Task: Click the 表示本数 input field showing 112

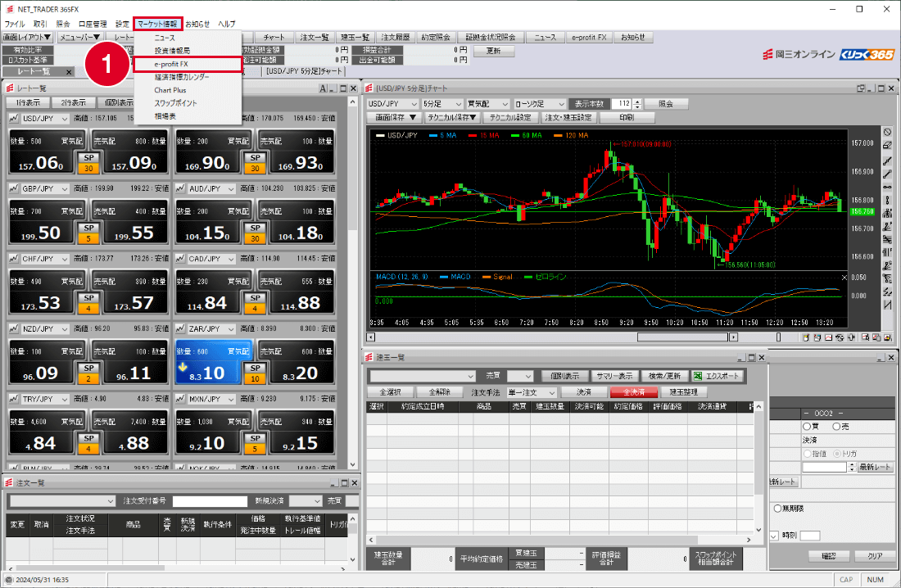Action: 622,104
